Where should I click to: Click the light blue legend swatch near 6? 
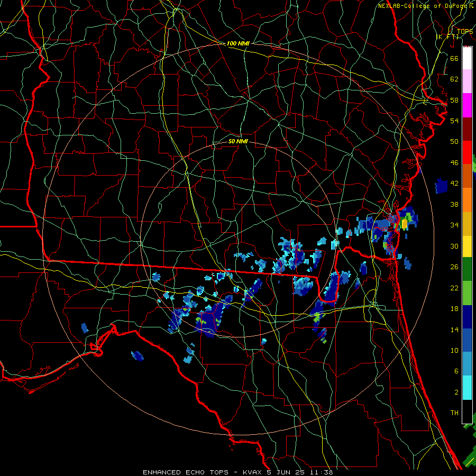[x=467, y=364]
